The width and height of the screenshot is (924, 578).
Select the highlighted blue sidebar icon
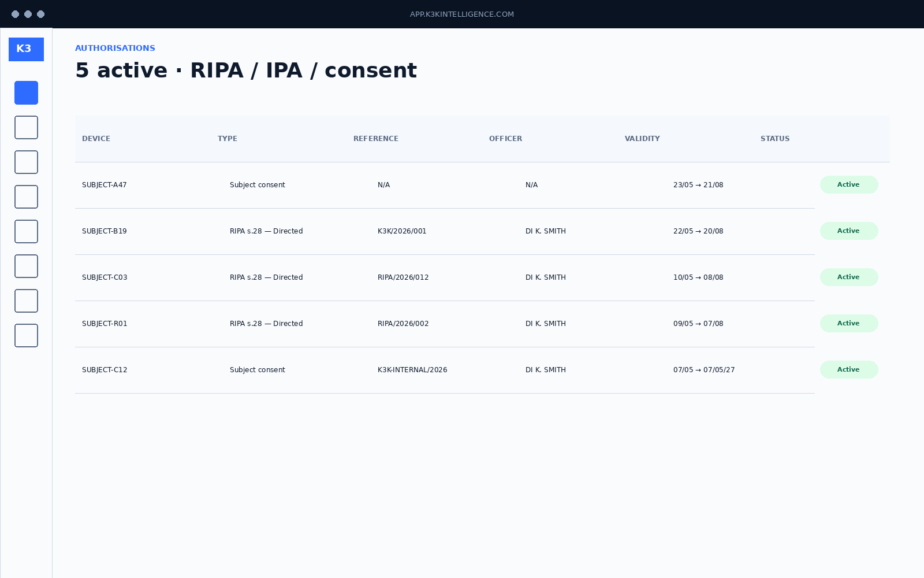tap(26, 92)
